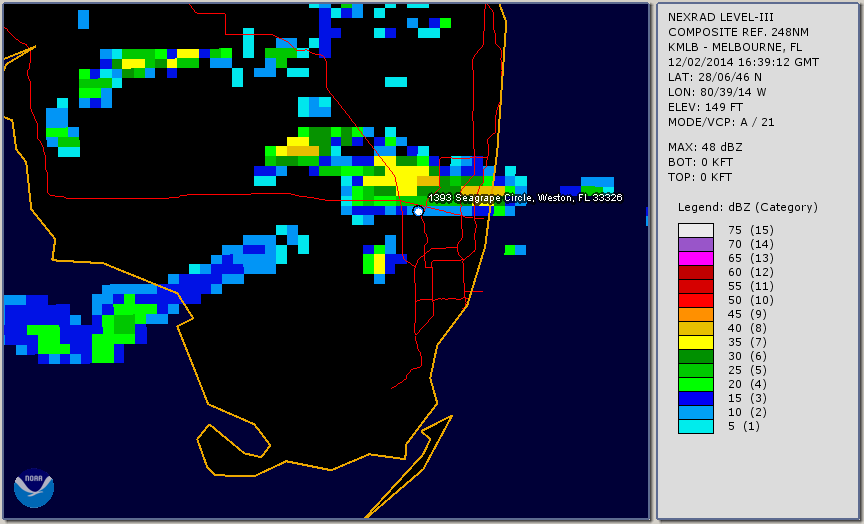Click the NEXRAD LEVEL-III title text
864x524 pixels.
pos(721,17)
